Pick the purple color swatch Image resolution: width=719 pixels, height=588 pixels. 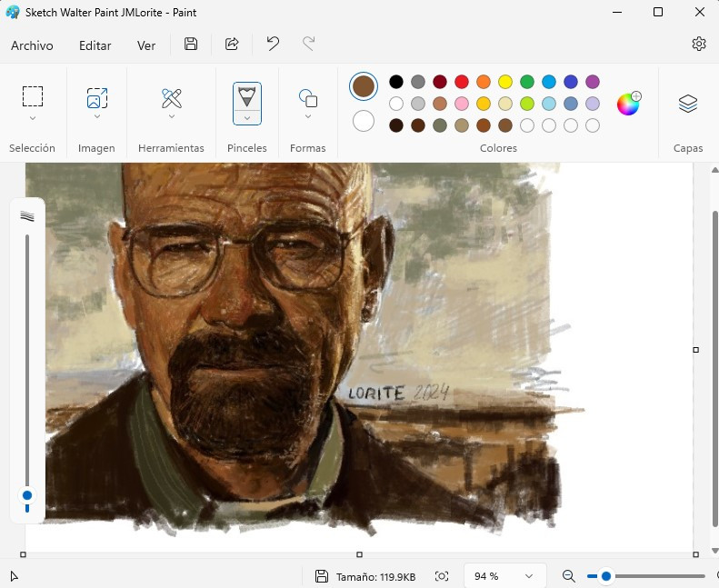593,82
